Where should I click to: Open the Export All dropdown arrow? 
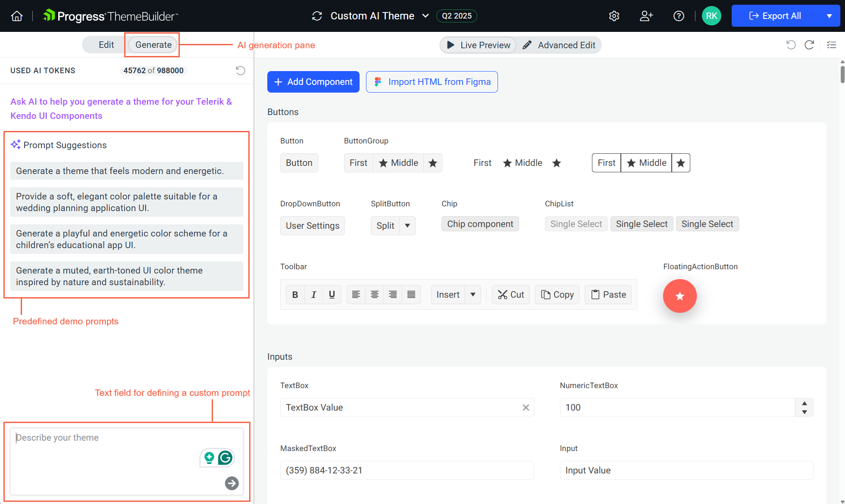829,16
